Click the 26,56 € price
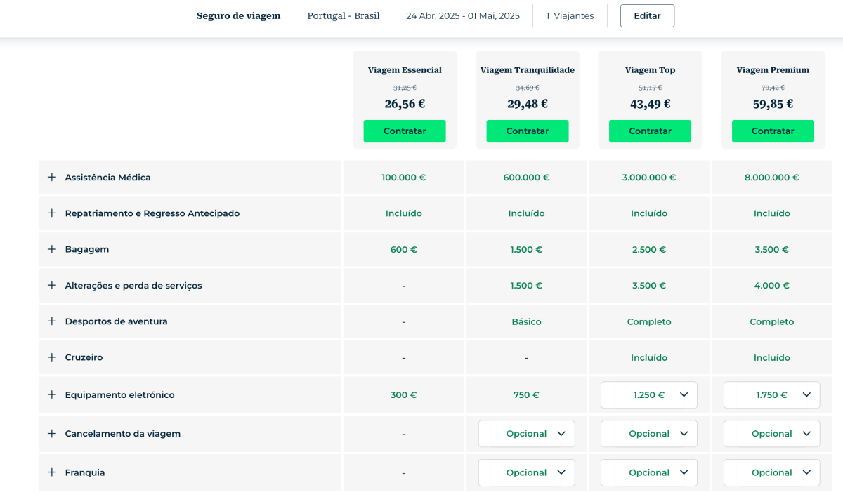843x504 pixels. [405, 104]
